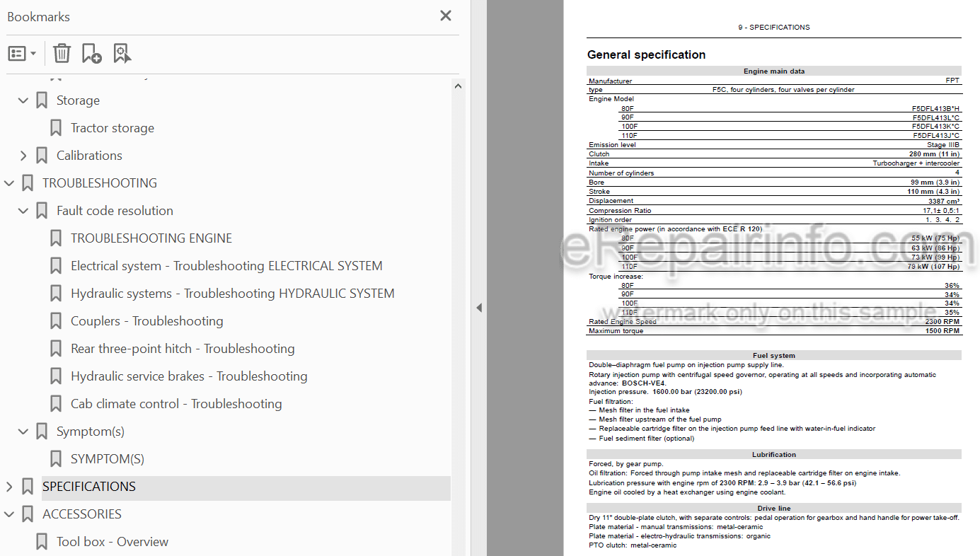Open the bookmarks options menu
Viewport: 980px width, 556px height.
point(22,54)
